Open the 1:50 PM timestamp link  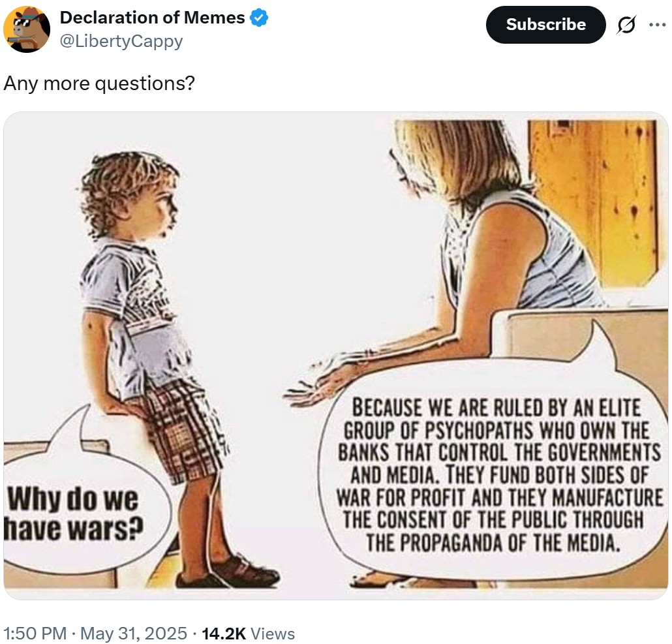point(35,634)
